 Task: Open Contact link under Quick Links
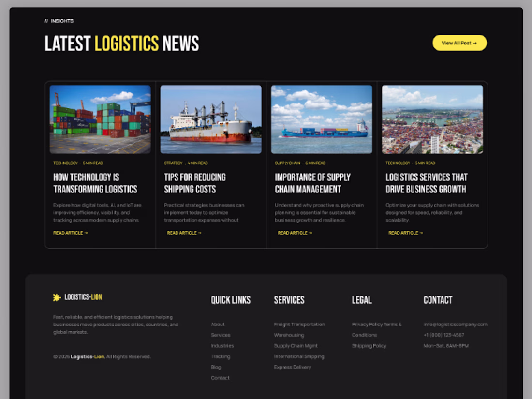220,378
